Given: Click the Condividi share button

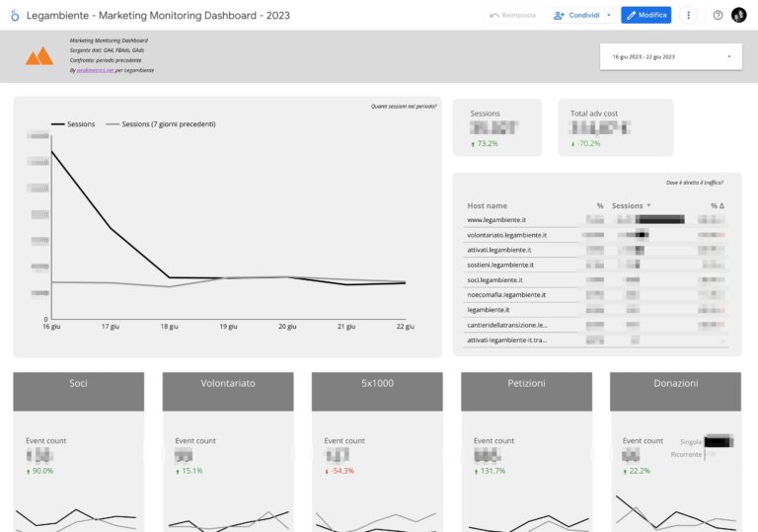Looking at the screenshot, I should click(x=576, y=16).
